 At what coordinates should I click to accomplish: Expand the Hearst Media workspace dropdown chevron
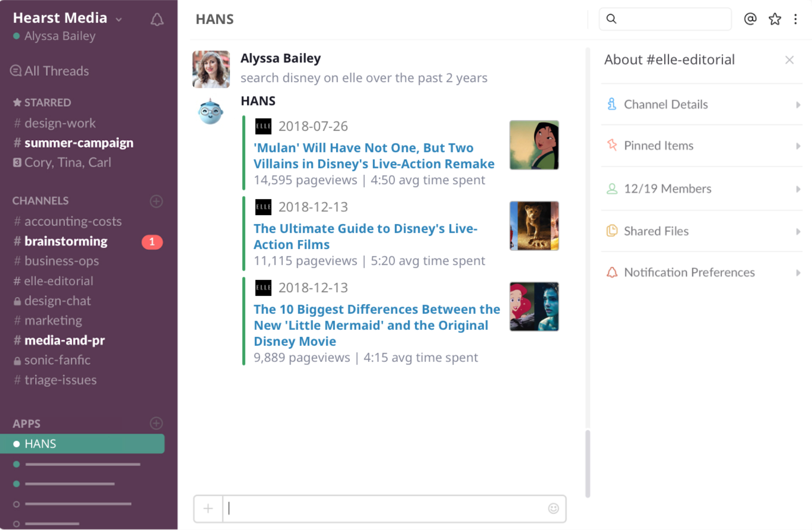[x=119, y=19]
